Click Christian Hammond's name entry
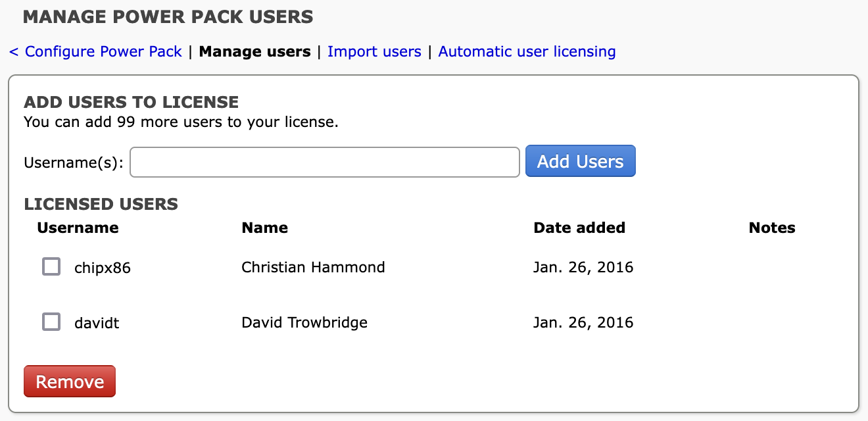 click(x=313, y=266)
